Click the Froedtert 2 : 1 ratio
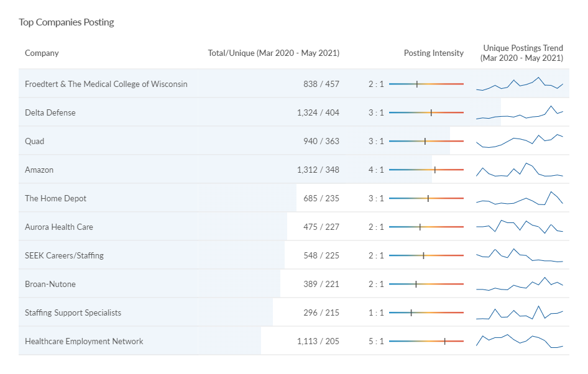The width and height of the screenshot is (588, 374). coord(376,84)
